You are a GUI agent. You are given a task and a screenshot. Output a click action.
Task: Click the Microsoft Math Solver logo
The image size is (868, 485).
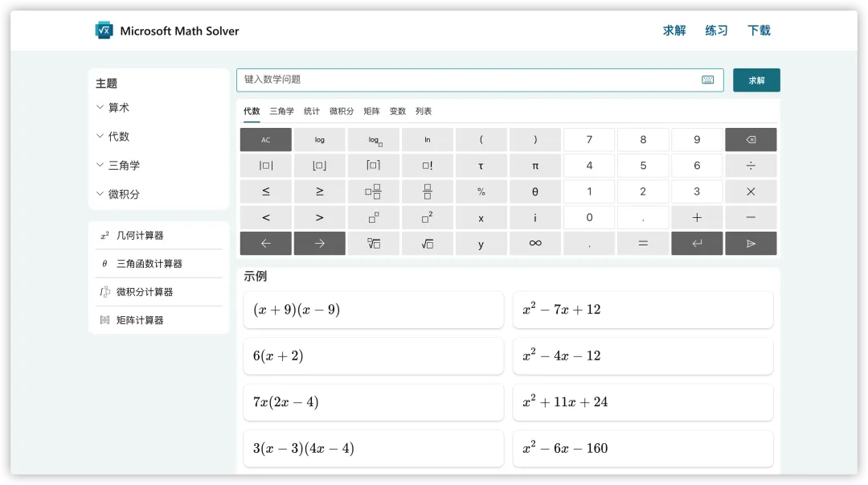tap(104, 31)
